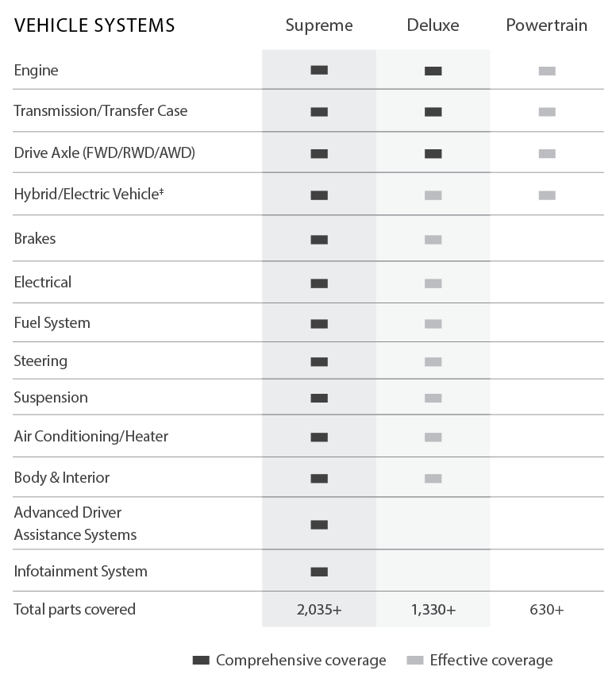Click the Supreme coverage marker for Engine

(x=319, y=71)
